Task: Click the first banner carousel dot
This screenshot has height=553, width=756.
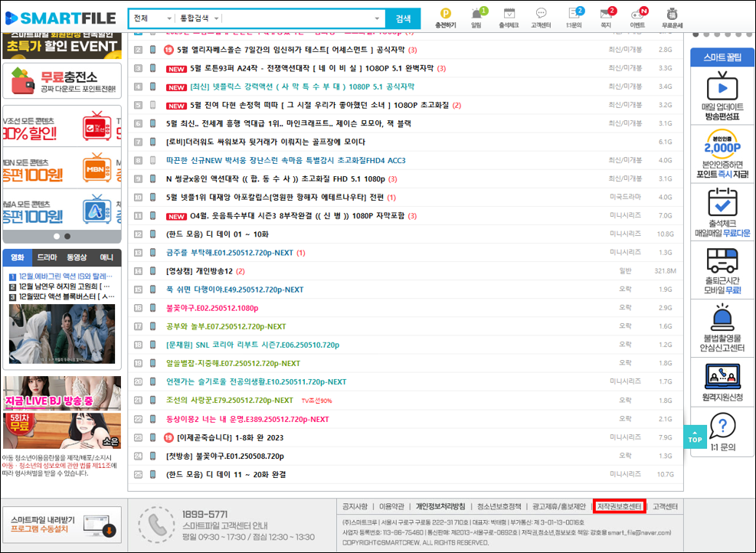Action: [57, 236]
